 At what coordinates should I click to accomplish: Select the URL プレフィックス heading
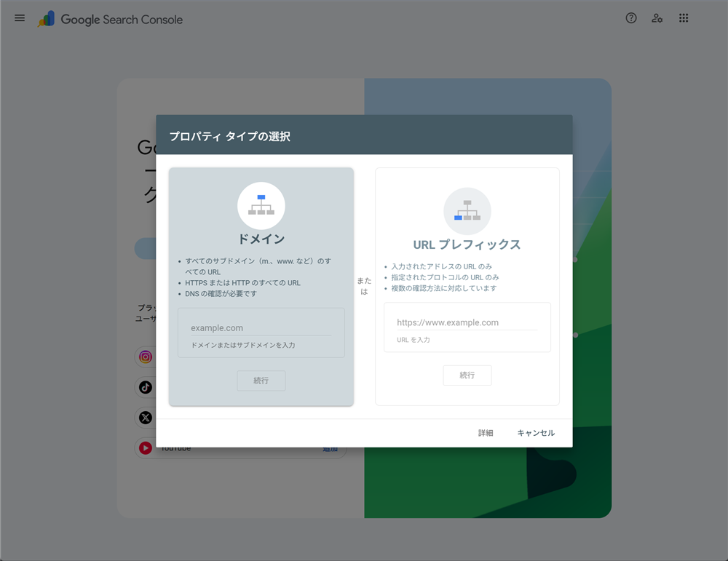467,244
